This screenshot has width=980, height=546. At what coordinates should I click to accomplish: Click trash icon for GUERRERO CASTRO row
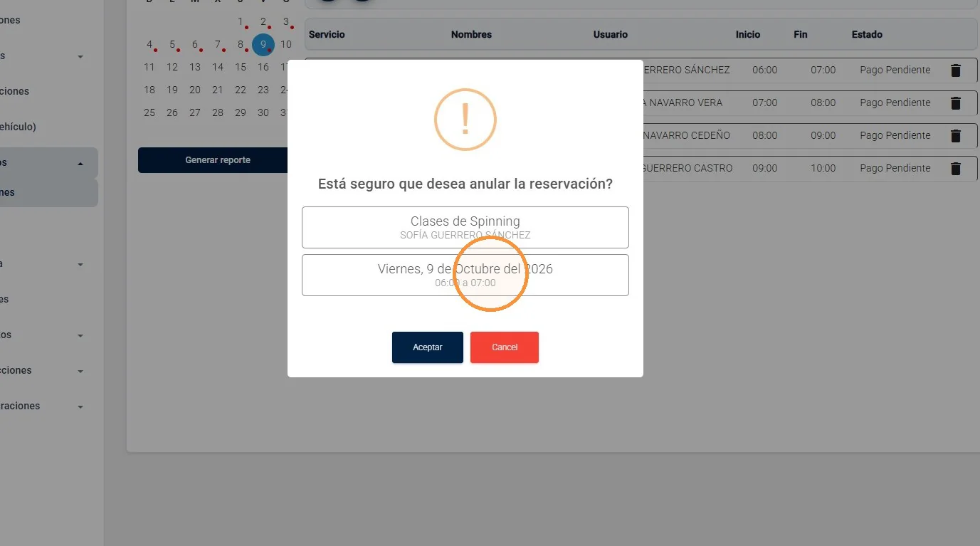(x=956, y=169)
